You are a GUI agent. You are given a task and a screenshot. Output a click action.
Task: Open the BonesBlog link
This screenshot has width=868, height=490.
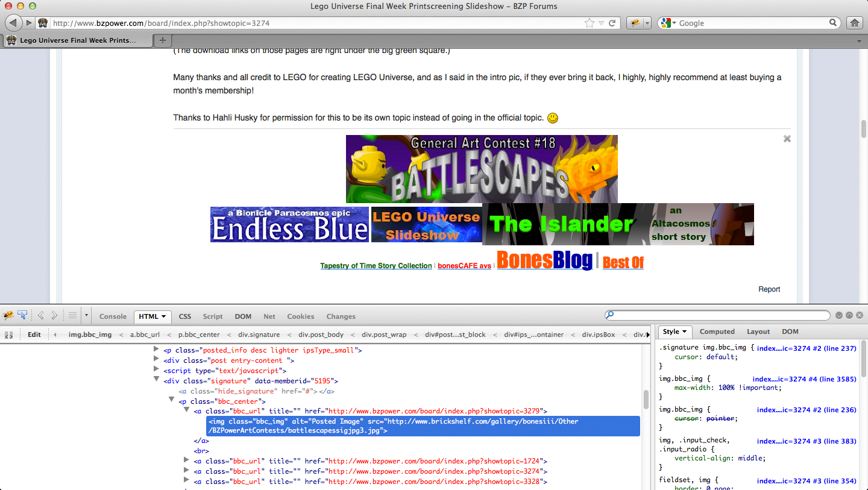point(544,260)
